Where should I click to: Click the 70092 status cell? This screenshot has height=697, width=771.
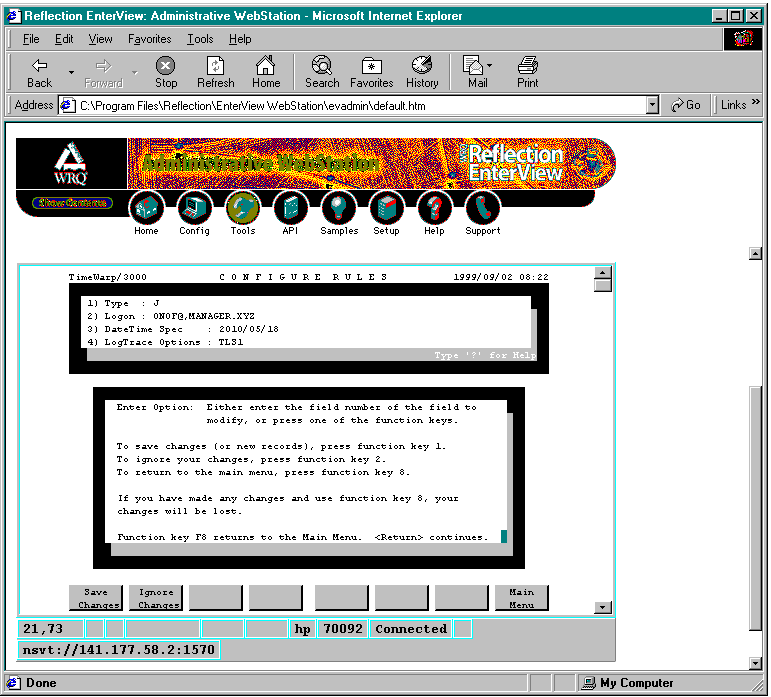(343, 629)
